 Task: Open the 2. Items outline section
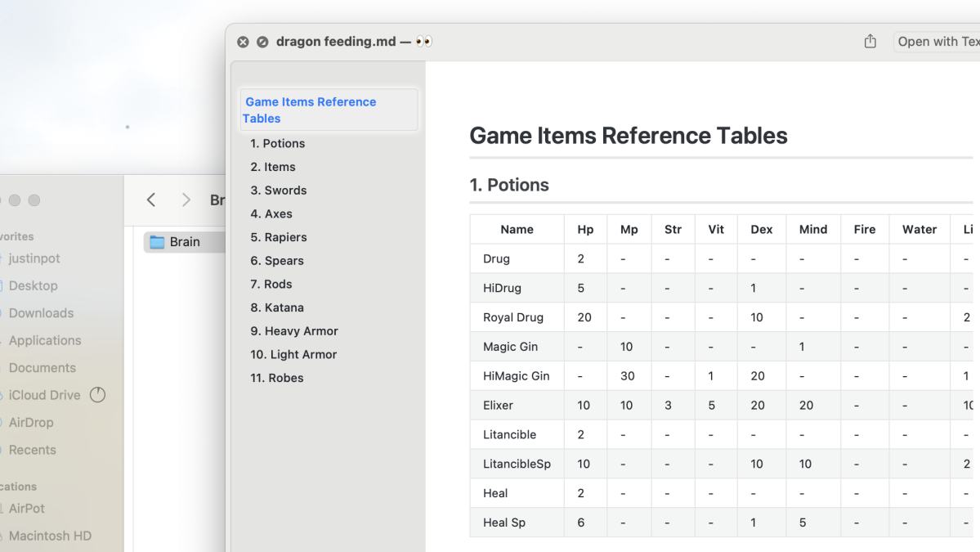pos(273,167)
